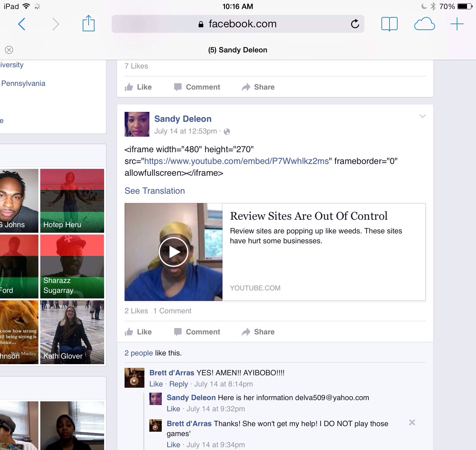This screenshot has width=476, height=450.
Task: Click the public globe privacy icon
Action: [227, 132]
